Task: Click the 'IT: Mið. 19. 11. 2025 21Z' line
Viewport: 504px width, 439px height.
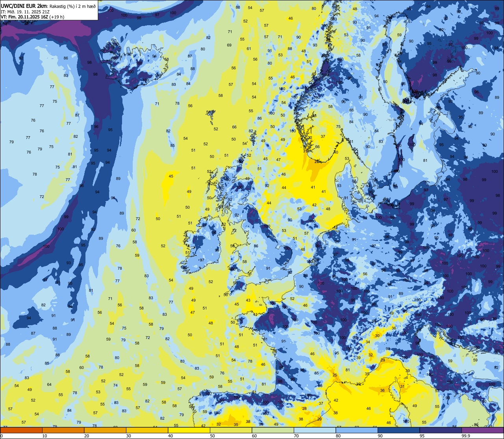Action: tap(25, 11)
